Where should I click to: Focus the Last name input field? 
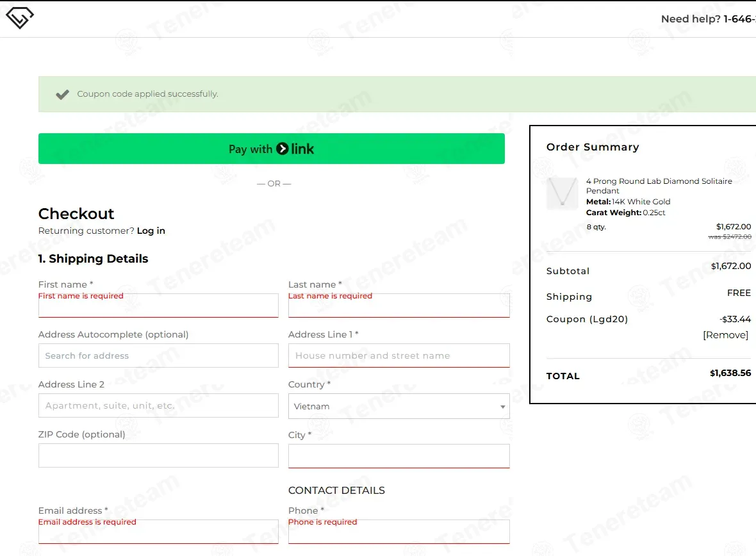(399, 306)
